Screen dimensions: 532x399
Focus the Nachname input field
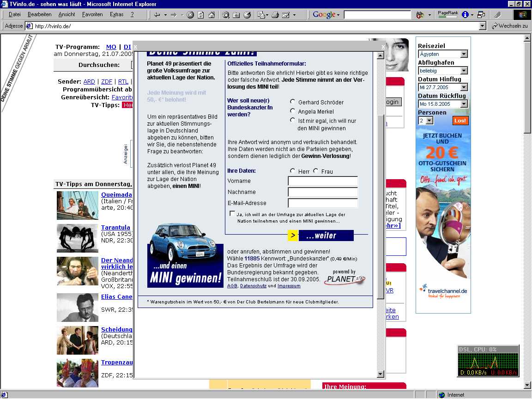[x=323, y=192]
